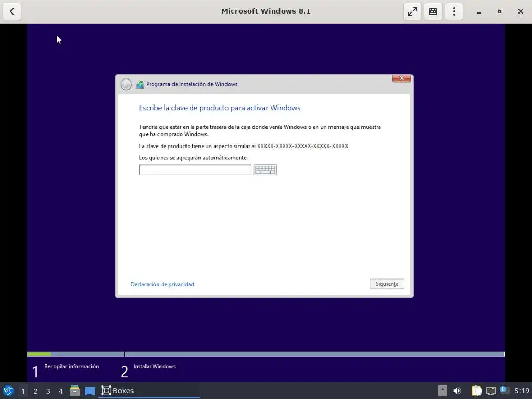
Task: Click the 'Instalar Windows' step label
Action: (154, 366)
